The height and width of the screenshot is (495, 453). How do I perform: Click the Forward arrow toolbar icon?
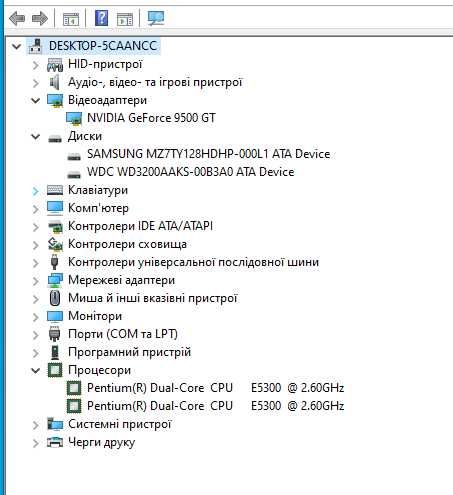pos(40,18)
